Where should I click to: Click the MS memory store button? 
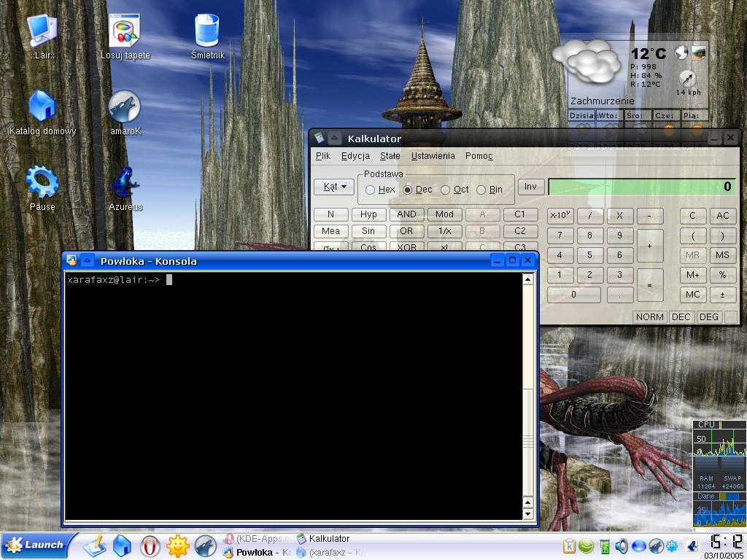[723, 255]
